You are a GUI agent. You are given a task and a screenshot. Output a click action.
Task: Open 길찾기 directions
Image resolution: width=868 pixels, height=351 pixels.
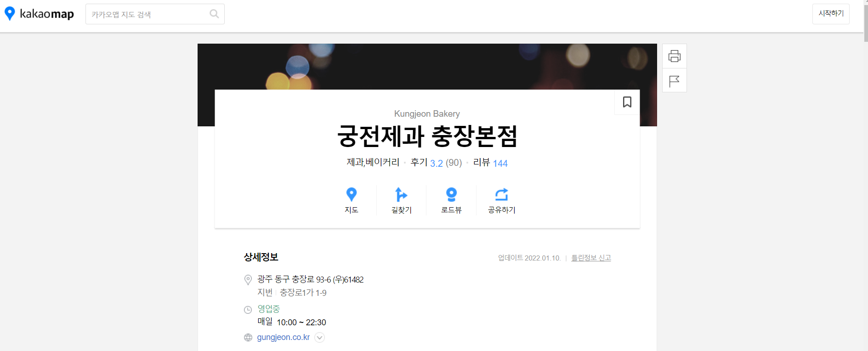pos(402,200)
